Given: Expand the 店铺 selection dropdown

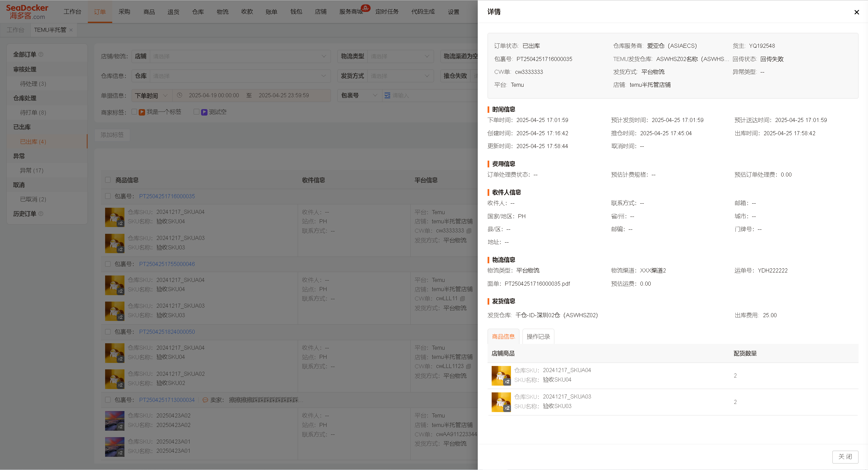Looking at the screenshot, I should pyautogui.click(x=240, y=56).
